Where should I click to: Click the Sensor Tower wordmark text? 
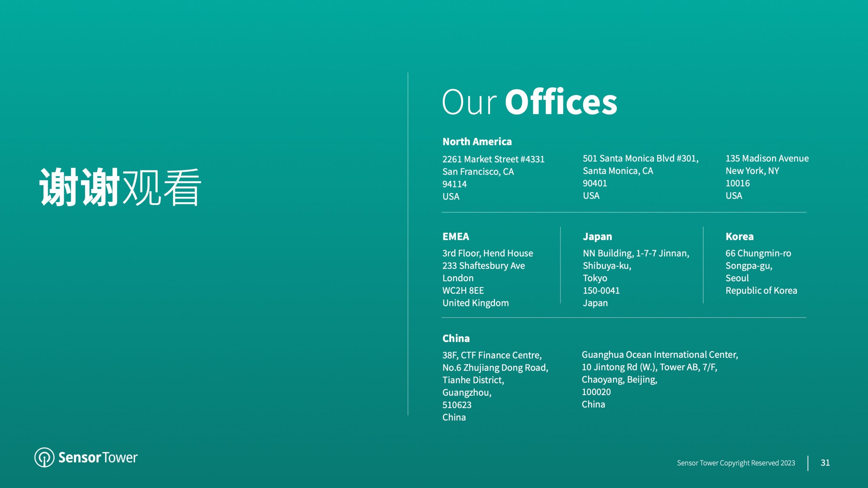click(98, 457)
